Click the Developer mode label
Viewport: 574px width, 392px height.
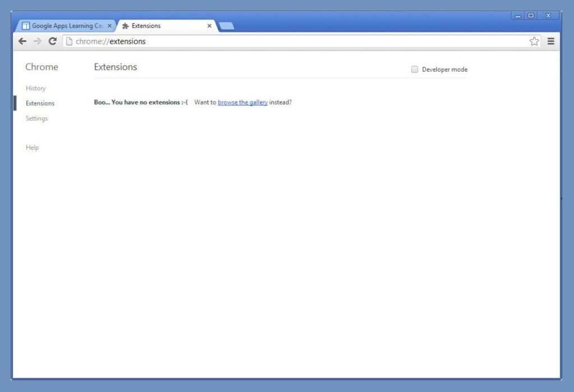pyautogui.click(x=445, y=69)
